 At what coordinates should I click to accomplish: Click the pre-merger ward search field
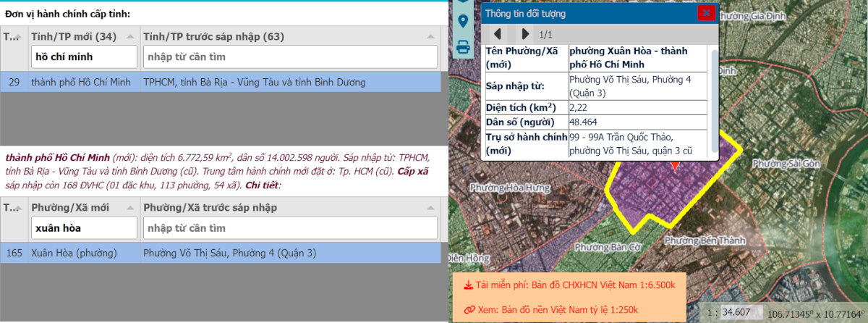[x=290, y=228]
